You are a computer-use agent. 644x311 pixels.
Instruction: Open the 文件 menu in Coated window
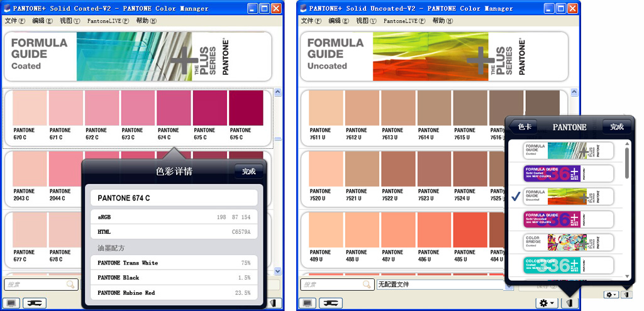click(14, 21)
